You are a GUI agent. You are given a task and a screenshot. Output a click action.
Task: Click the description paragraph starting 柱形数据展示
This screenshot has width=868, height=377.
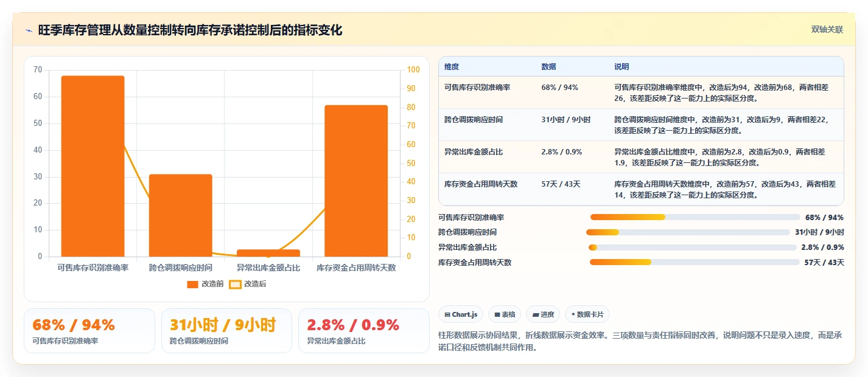coord(640,342)
